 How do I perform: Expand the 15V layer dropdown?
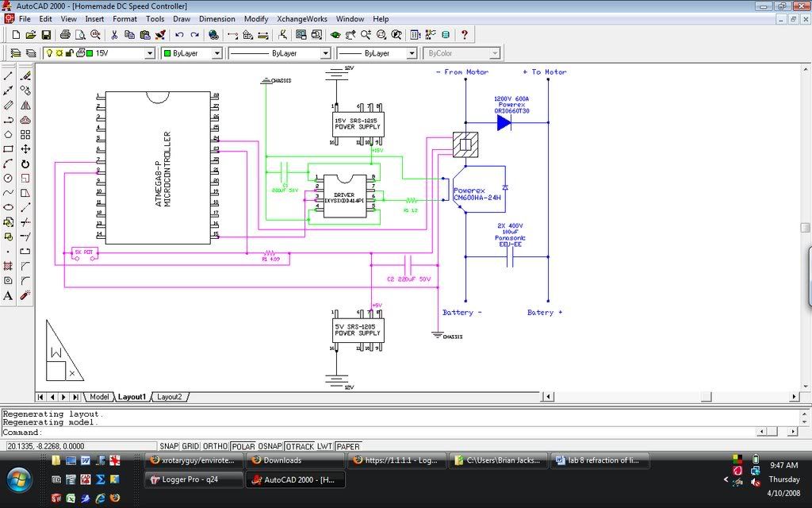click(x=150, y=53)
